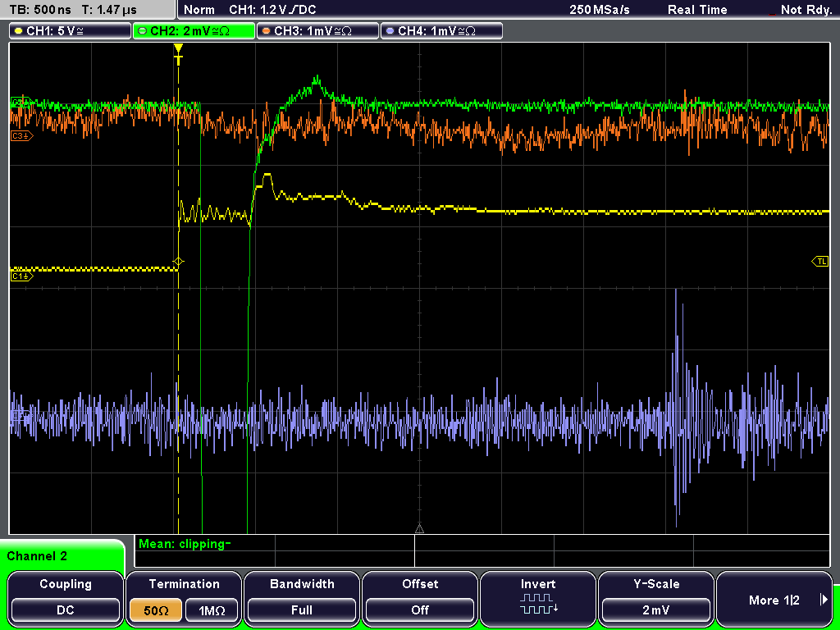Open the Y-Scale 2 mV setting
Image resolution: width=840 pixels, height=630 pixels.
tap(655, 598)
